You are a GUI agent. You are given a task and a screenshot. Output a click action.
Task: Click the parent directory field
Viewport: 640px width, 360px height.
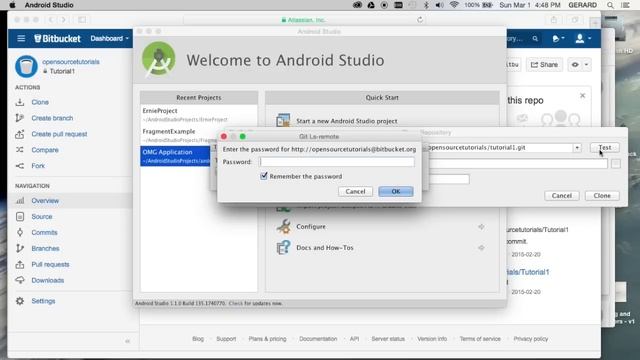pyautogui.click(x=518, y=164)
